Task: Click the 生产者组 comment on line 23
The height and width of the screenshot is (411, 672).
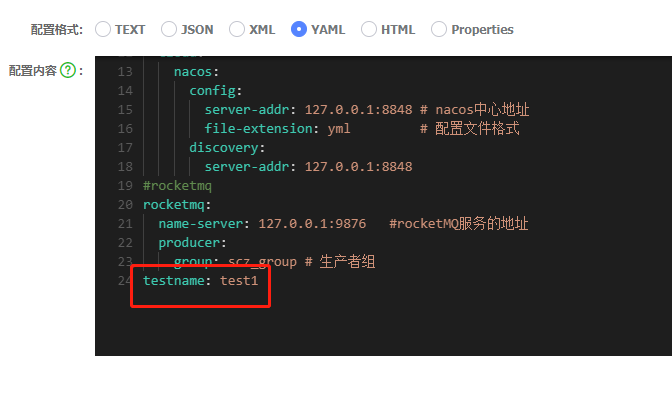Action: (x=340, y=261)
